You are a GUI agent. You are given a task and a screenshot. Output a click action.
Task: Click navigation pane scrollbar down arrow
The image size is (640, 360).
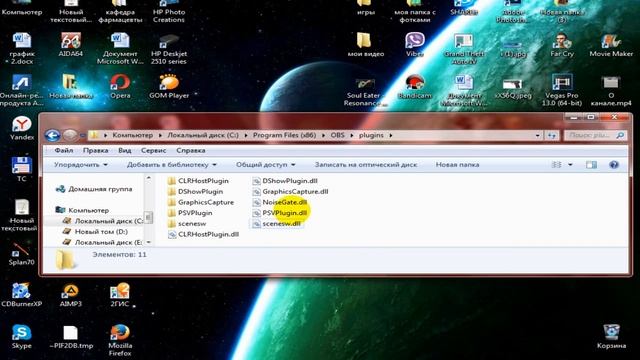click(149, 242)
